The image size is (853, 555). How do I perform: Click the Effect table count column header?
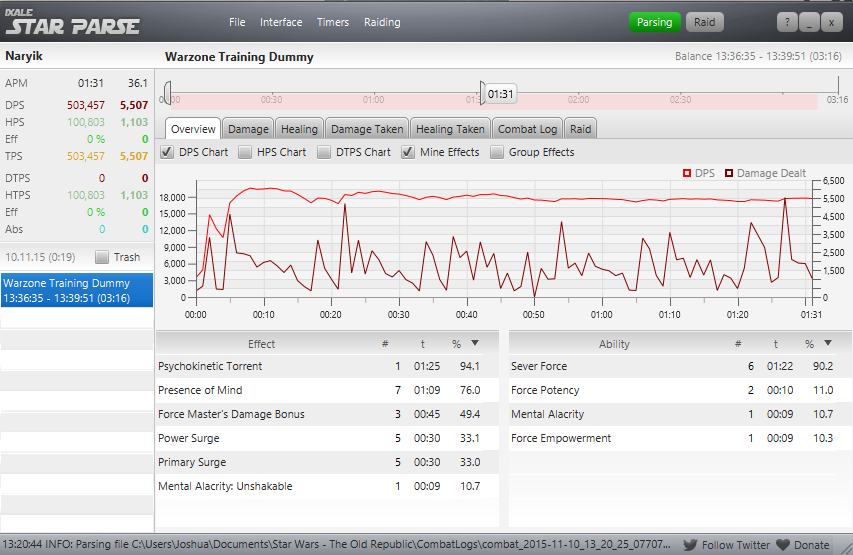click(385, 344)
